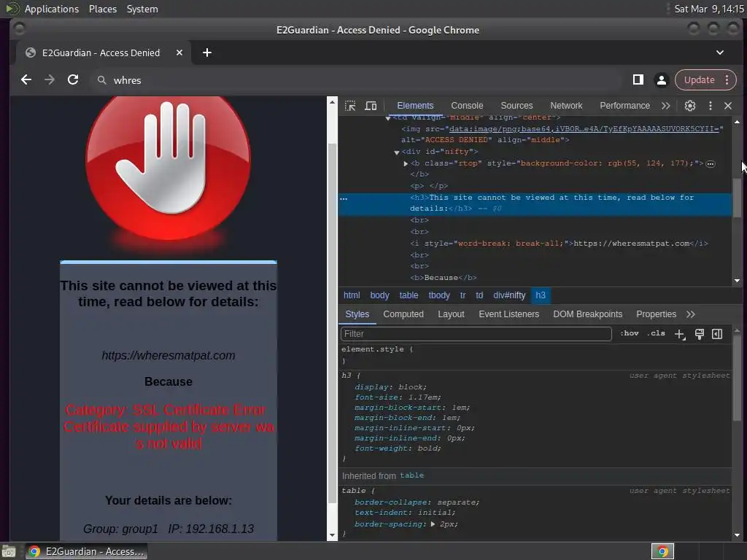Viewport: 747px width, 560px height.
Task: Click h3 in the breadcrumb
Action: point(541,295)
